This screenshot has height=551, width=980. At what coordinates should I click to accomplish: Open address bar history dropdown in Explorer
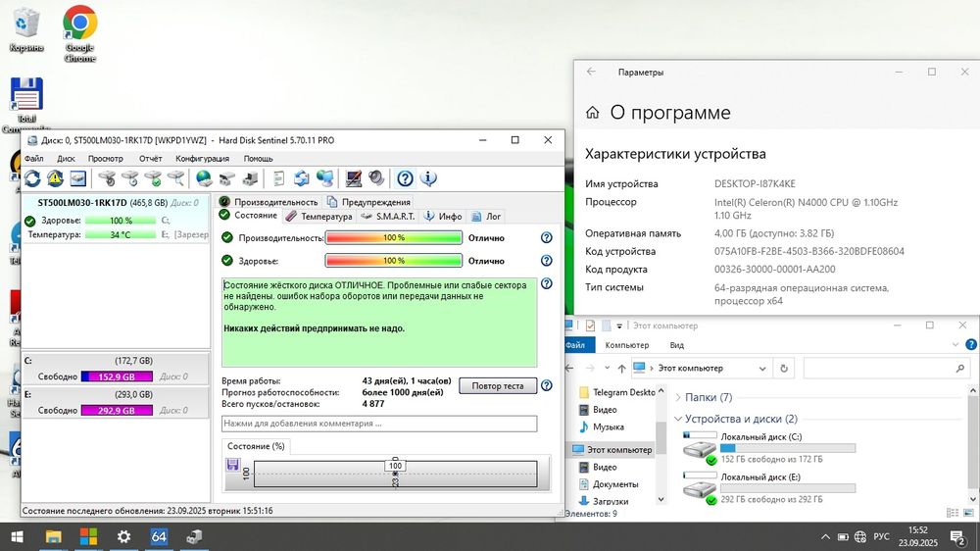[762, 369]
